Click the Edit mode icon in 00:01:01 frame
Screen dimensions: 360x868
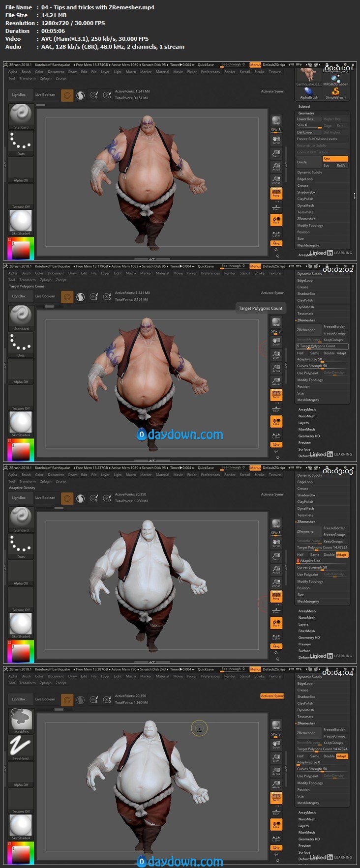(x=67, y=95)
